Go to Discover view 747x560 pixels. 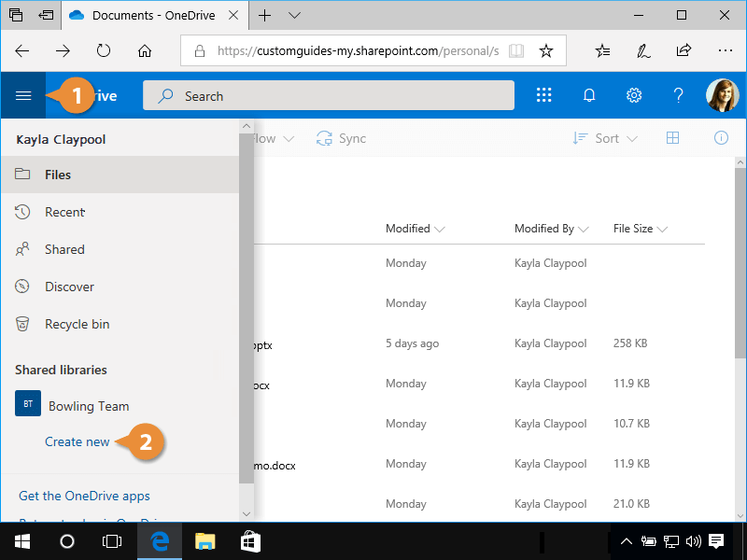coord(120,287)
